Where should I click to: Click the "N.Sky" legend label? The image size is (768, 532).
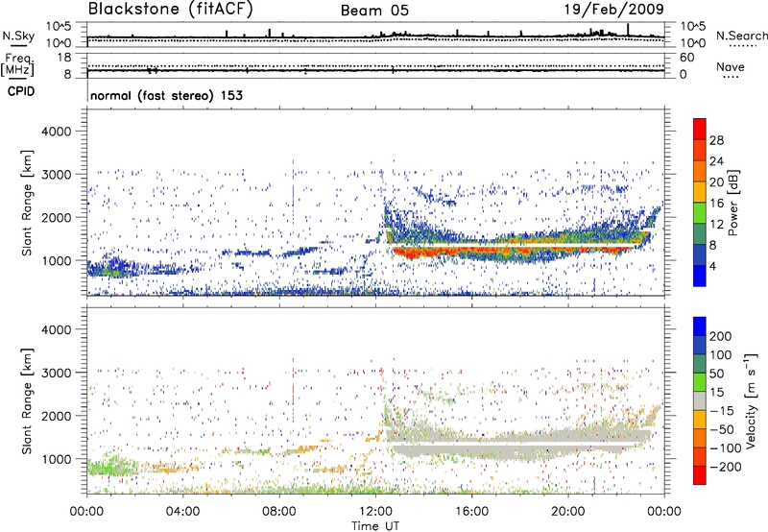(x=18, y=36)
